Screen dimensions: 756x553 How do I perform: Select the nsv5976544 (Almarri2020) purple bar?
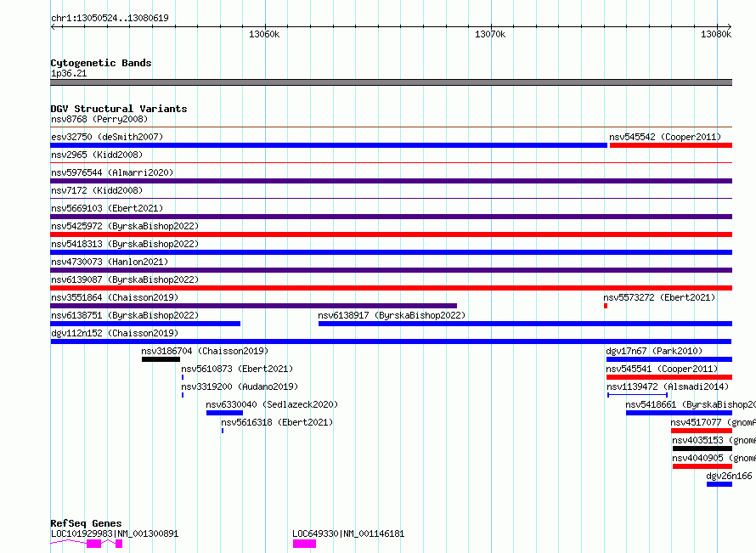click(x=392, y=181)
